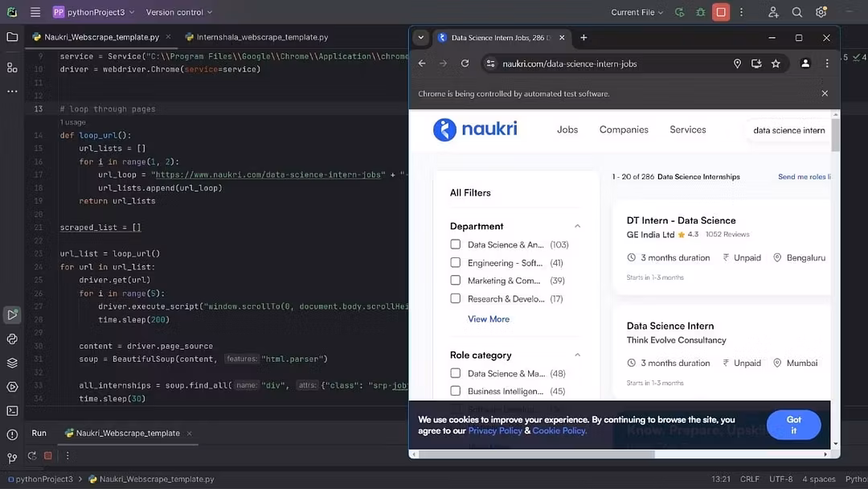Open a new Chrome tab
Screen dimensions: 868x489
coord(583,38)
